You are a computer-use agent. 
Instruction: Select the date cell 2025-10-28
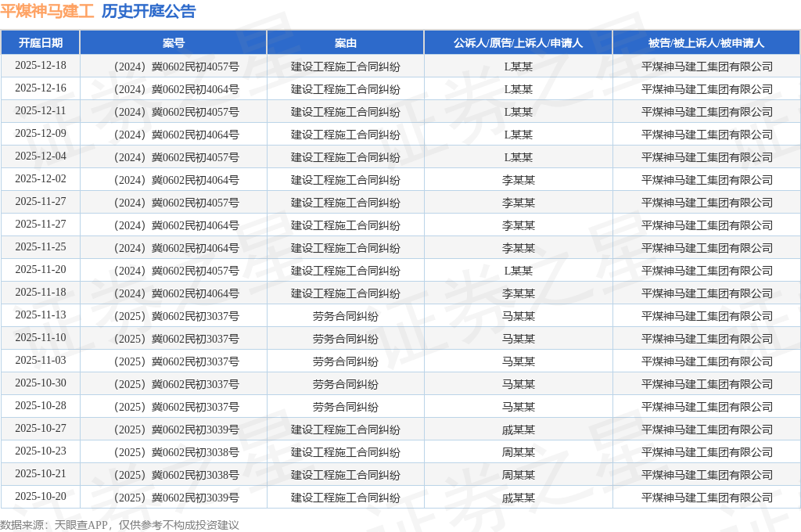pyautogui.click(x=41, y=406)
